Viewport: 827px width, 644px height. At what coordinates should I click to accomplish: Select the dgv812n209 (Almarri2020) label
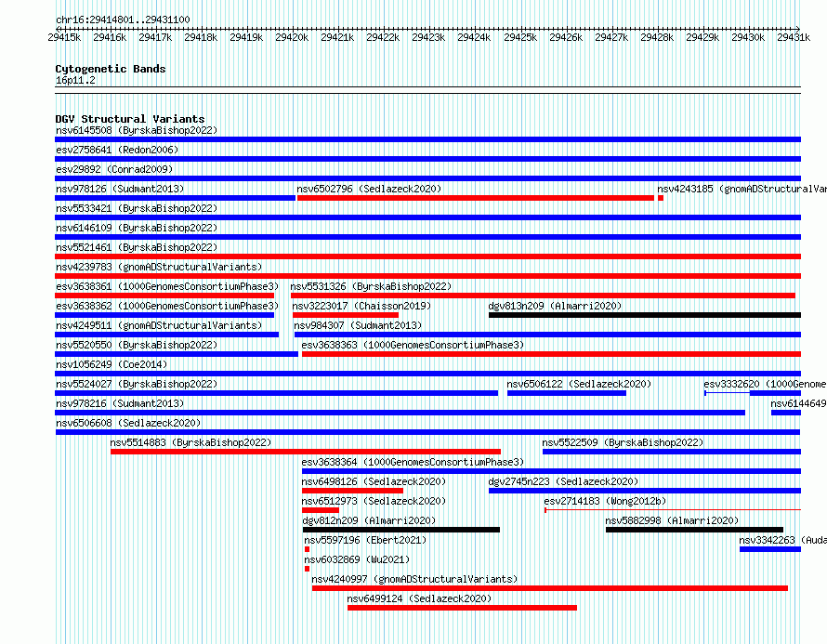pos(369,520)
